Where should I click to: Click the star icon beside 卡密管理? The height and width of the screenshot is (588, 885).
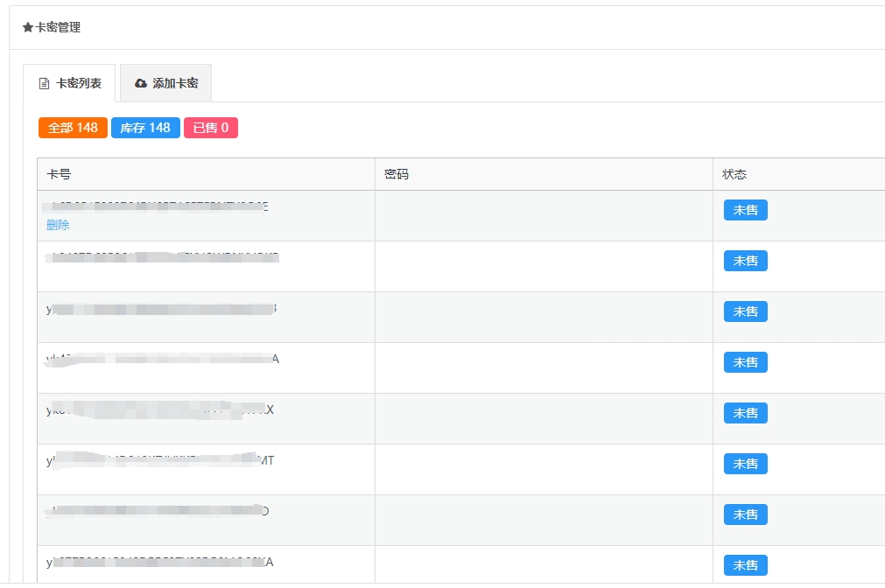(x=28, y=28)
